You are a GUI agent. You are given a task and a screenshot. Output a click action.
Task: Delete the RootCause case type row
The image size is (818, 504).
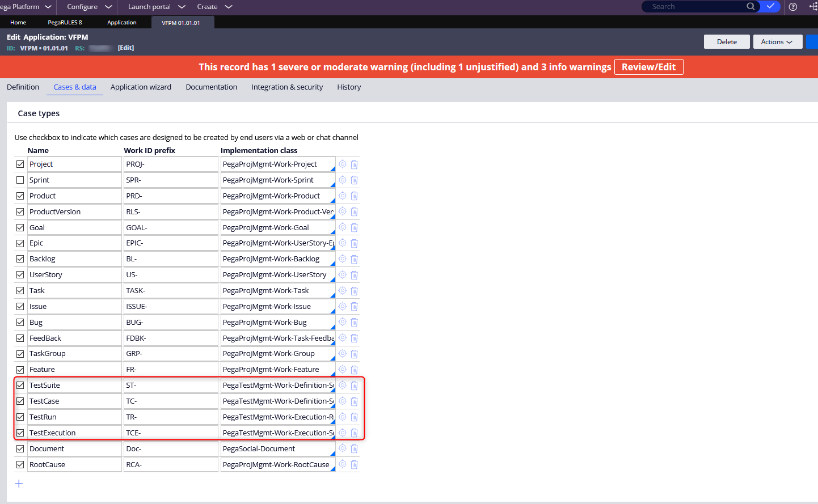[354, 464]
